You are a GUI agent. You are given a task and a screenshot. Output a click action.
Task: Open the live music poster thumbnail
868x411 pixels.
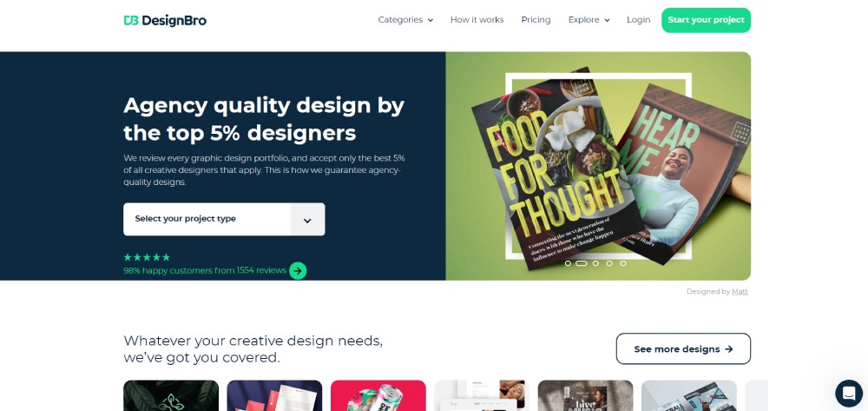585,395
